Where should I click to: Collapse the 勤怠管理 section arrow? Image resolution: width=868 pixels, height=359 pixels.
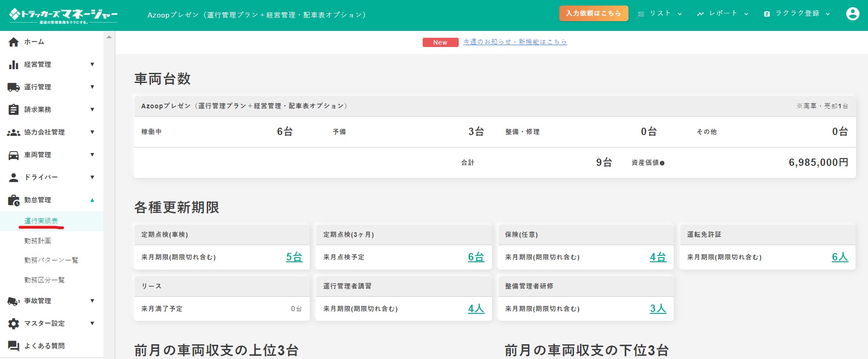92,200
